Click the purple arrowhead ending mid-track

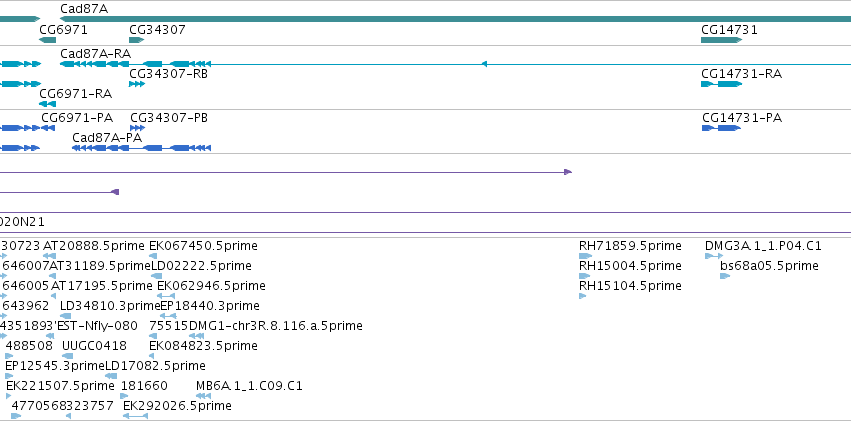pyautogui.click(x=568, y=172)
